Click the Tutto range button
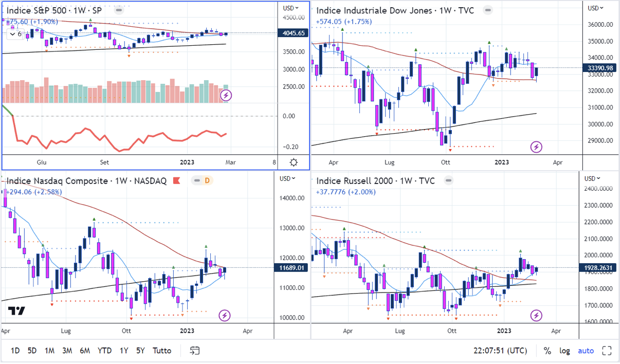Viewport: 620px width, 364px height. coord(162,351)
